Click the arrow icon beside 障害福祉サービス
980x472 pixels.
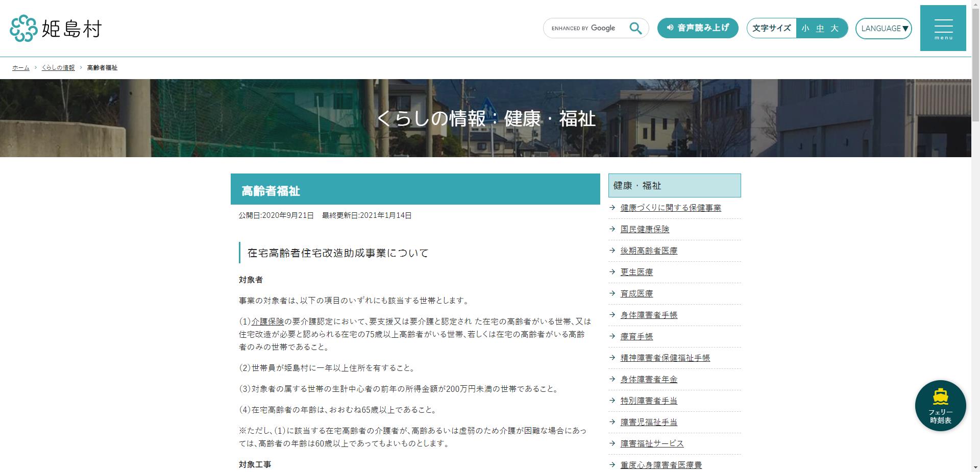[611, 443]
